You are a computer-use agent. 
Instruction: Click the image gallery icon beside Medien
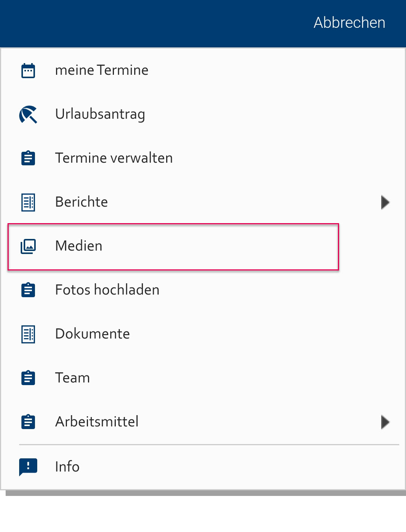[x=28, y=246]
